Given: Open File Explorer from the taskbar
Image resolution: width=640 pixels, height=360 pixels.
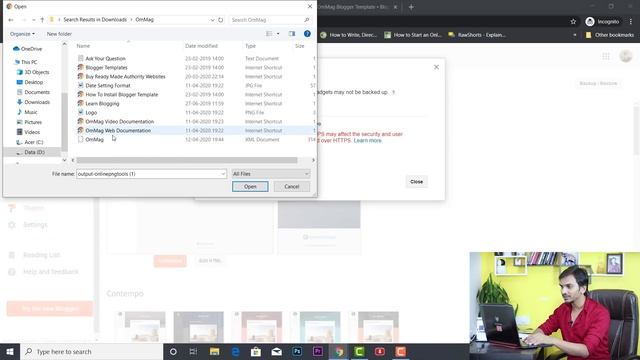Looking at the screenshot, I should click(x=214, y=351).
